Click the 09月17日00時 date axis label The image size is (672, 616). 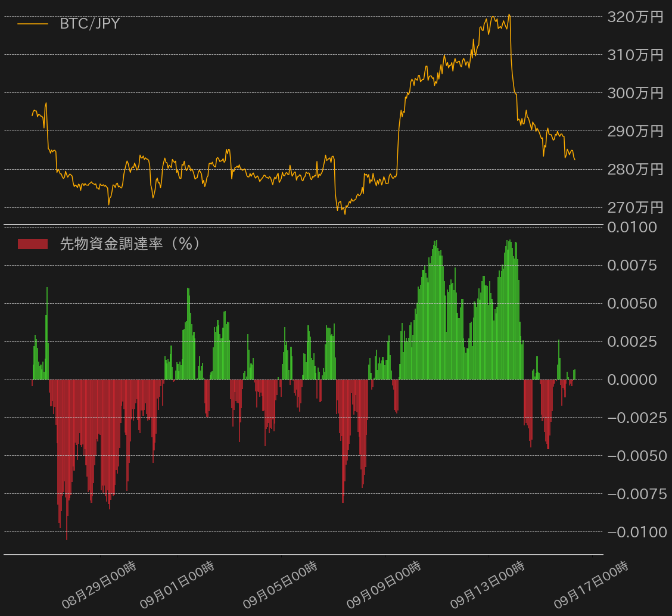pos(592,585)
